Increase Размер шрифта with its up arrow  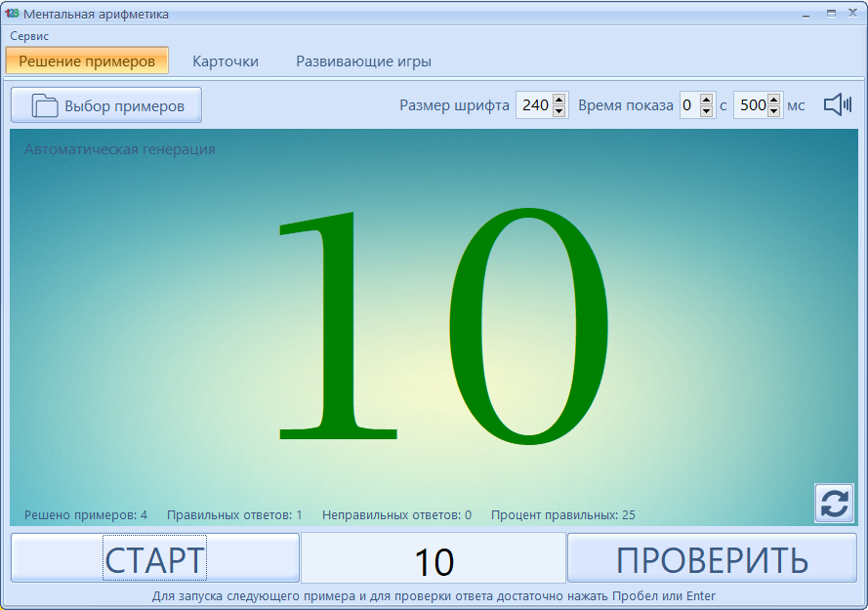click(558, 99)
